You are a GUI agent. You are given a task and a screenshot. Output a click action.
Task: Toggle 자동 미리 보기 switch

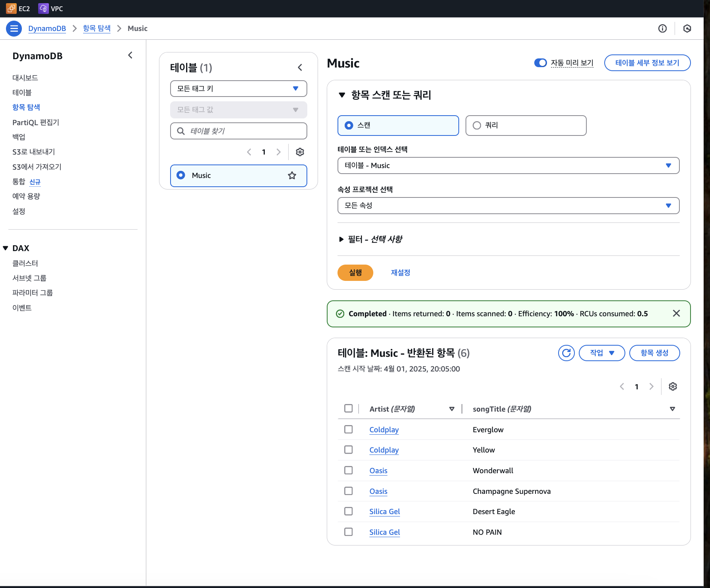(x=541, y=63)
